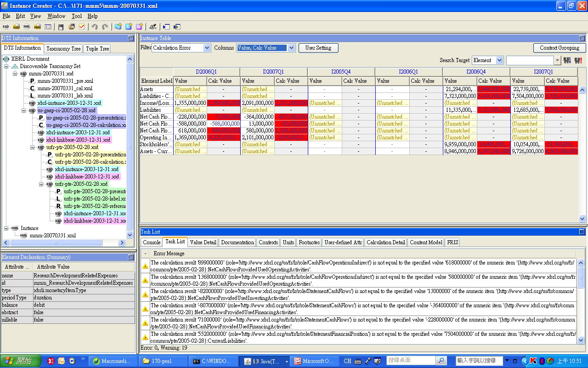The height and width of the screenshot is (368, 588).
Task: Click the blue 'tC' add icon
Action: 118,27
